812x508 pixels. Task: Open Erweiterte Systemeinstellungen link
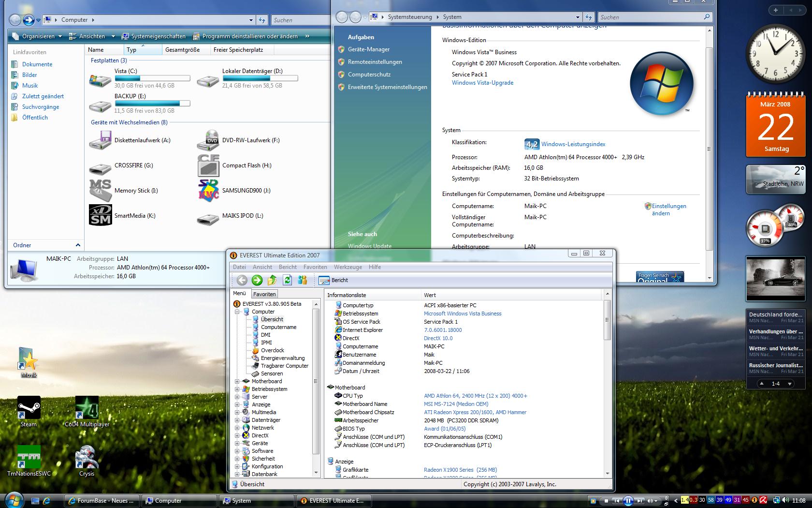(388, 87)
